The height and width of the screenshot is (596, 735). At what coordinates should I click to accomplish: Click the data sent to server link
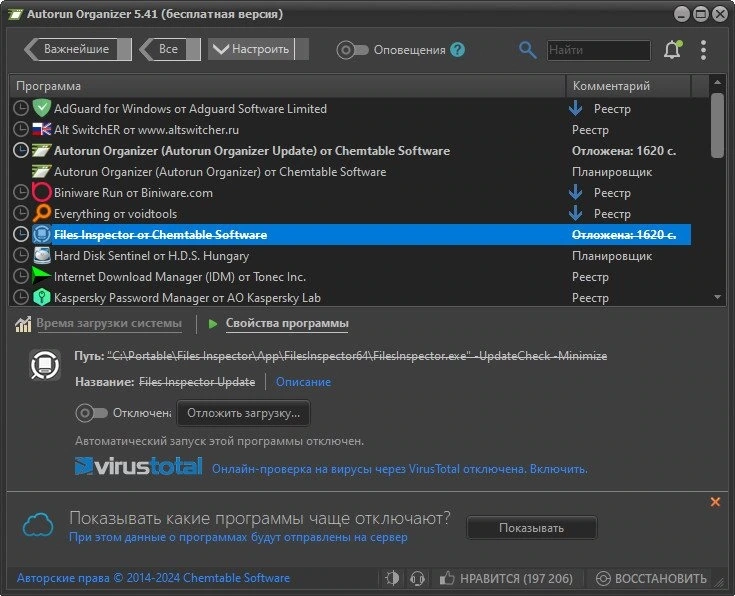click(x=238, y=537)
